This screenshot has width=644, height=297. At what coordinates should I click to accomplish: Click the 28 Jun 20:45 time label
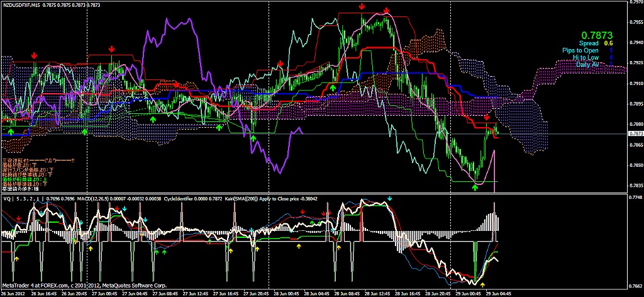pos(438,294)
